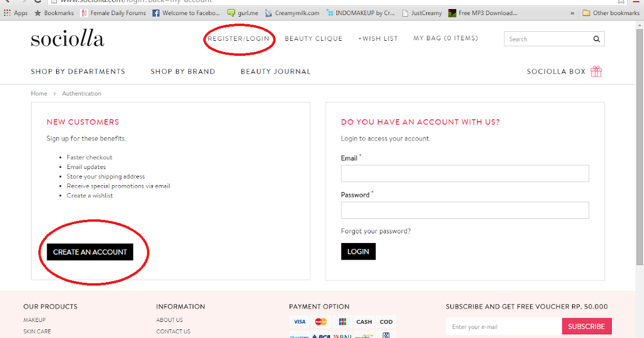Image resolution: width=644 pixels, height=338 pixels.
Task: Open INDOMAKEUP by Cr... bookmark
Action: coord(360,13)
